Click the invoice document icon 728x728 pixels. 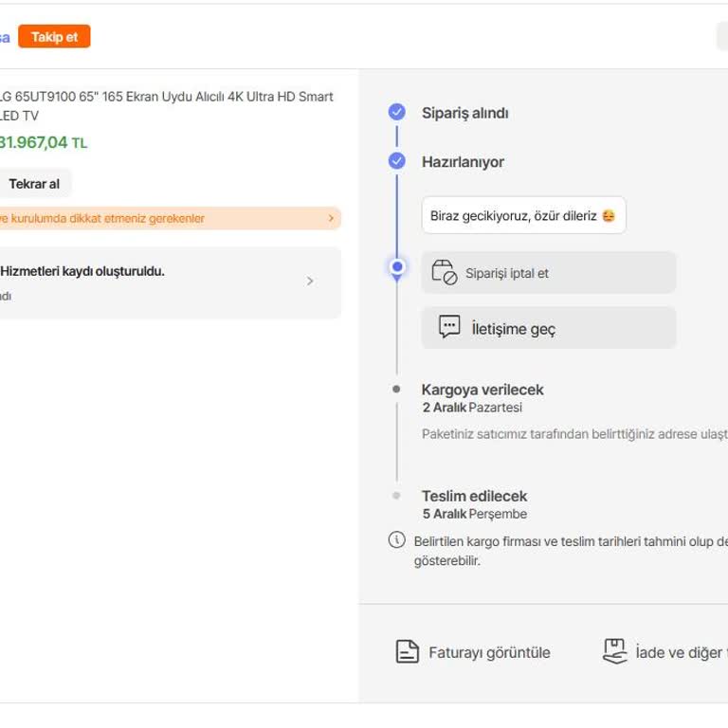[x=407, y=652]
